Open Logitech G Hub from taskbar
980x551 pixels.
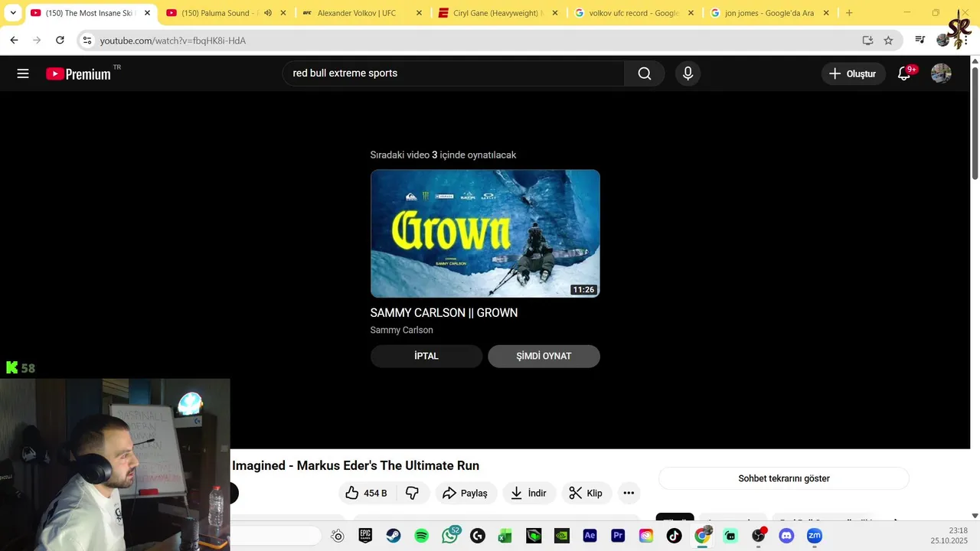coord(478,536)
